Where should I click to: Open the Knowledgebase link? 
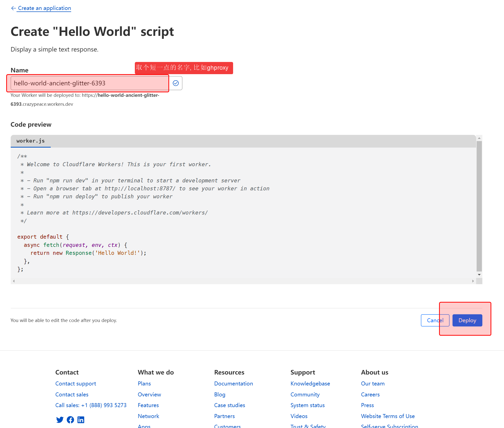coord(310,383)
